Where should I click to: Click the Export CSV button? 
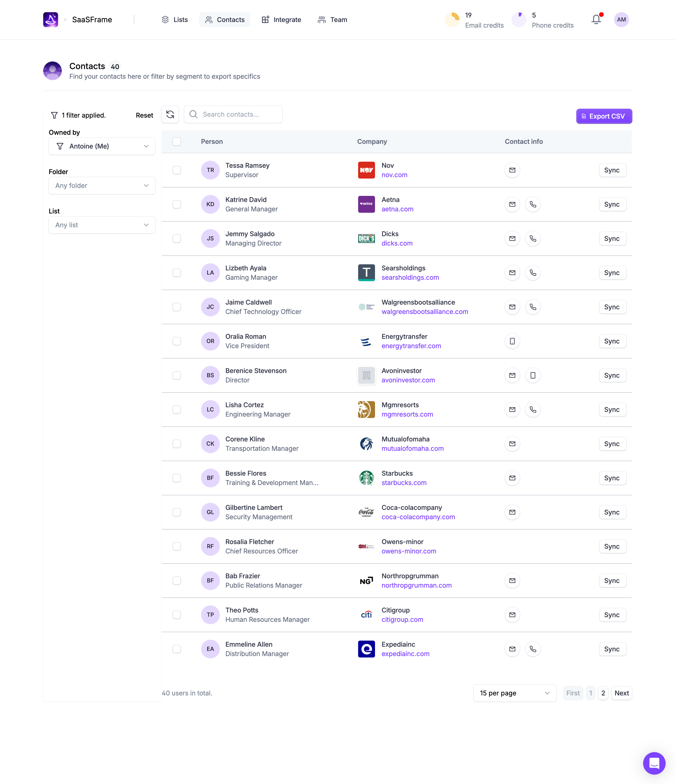604,116
